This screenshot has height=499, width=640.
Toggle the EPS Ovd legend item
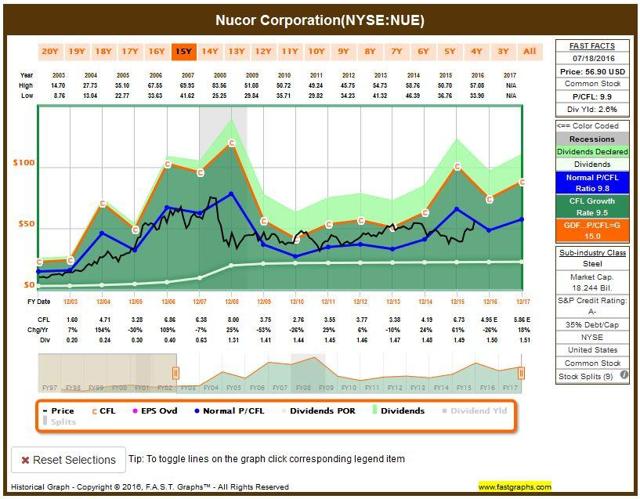(x=155, y=411)
